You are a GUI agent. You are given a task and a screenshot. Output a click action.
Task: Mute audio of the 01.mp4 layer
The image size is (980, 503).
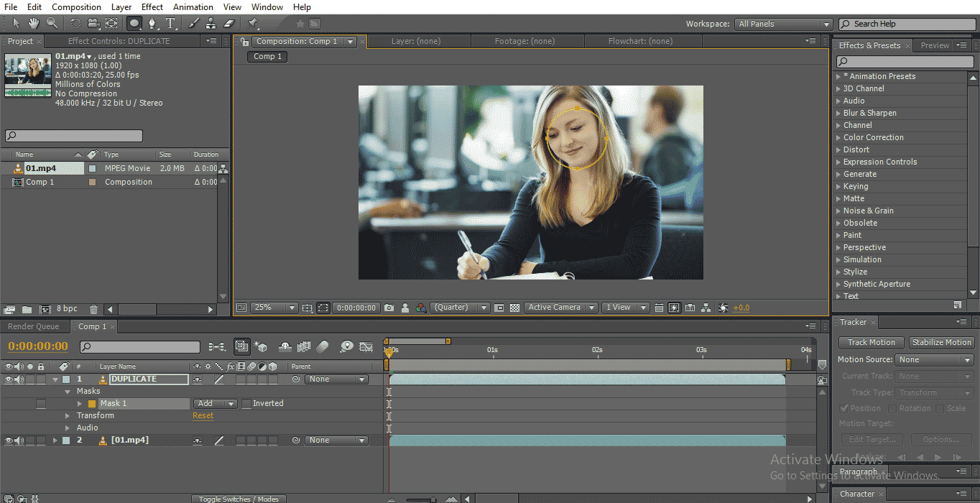tap(19, 440)
